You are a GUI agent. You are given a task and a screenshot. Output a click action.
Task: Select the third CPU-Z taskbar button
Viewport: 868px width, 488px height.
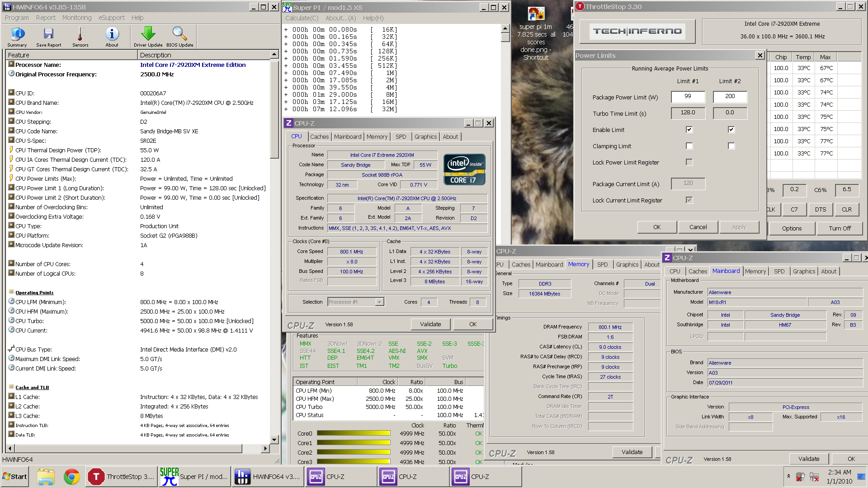486,477
